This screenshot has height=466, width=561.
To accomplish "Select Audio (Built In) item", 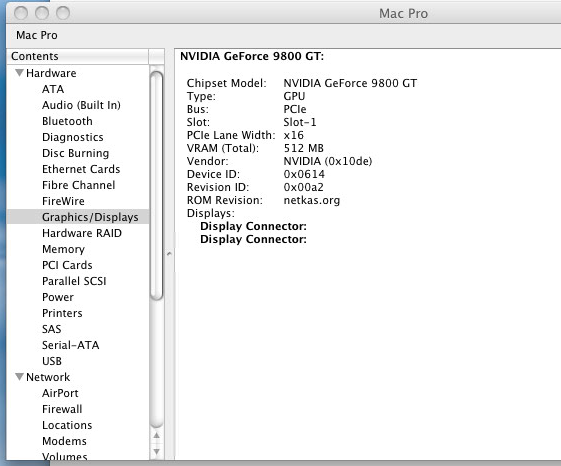I will (81, 105).
